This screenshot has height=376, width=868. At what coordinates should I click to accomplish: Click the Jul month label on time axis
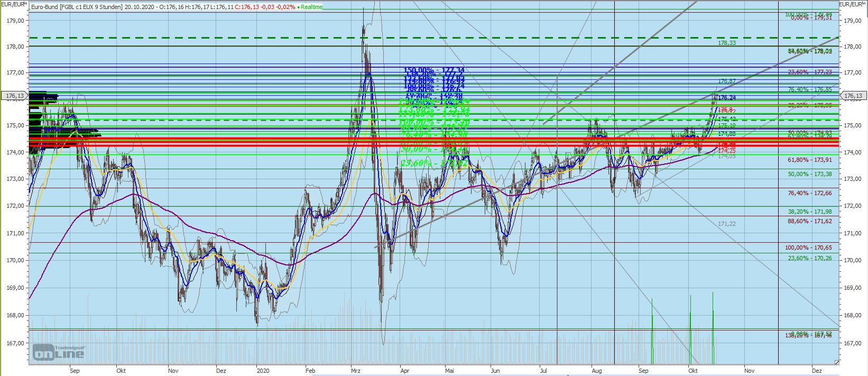click(x=543, y=371)
